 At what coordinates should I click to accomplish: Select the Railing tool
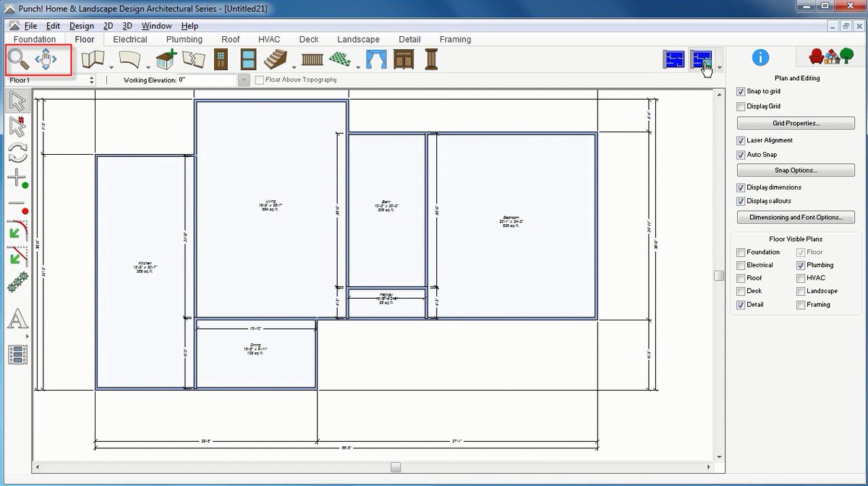click(x=312, y=59)
